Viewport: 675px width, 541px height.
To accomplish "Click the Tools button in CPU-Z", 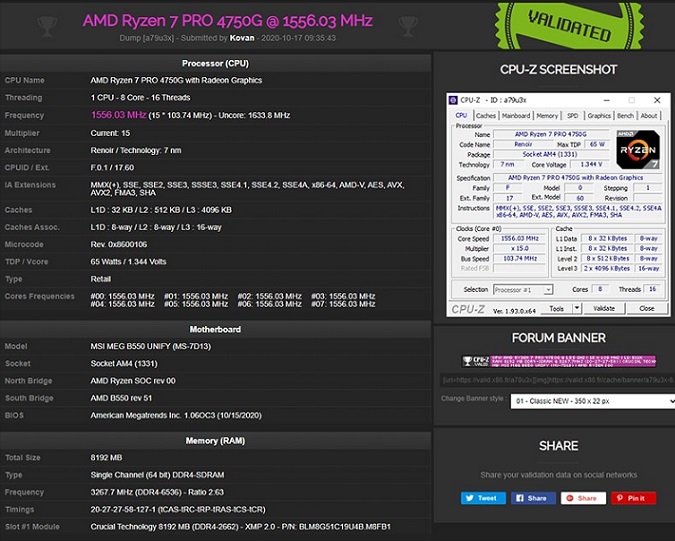I will click(556, 308).
